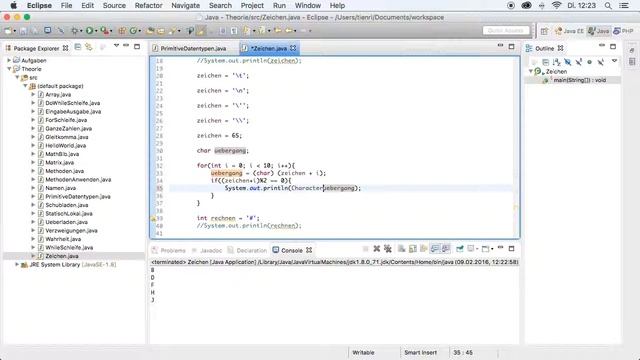Screen dimensions: 640x360
Task: Click the Debug (bug) toolbar icon
Action: point(74,31)
